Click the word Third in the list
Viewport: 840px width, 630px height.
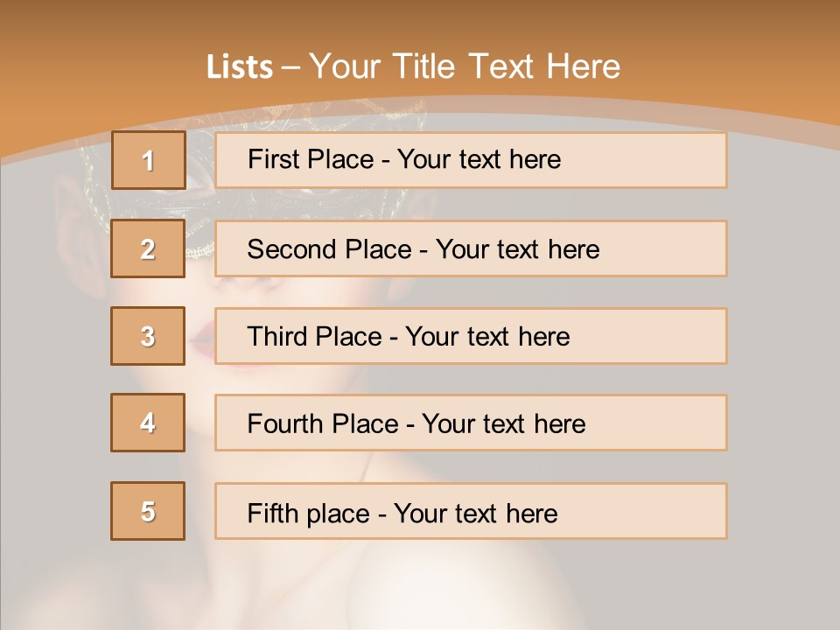coord(279,337)
